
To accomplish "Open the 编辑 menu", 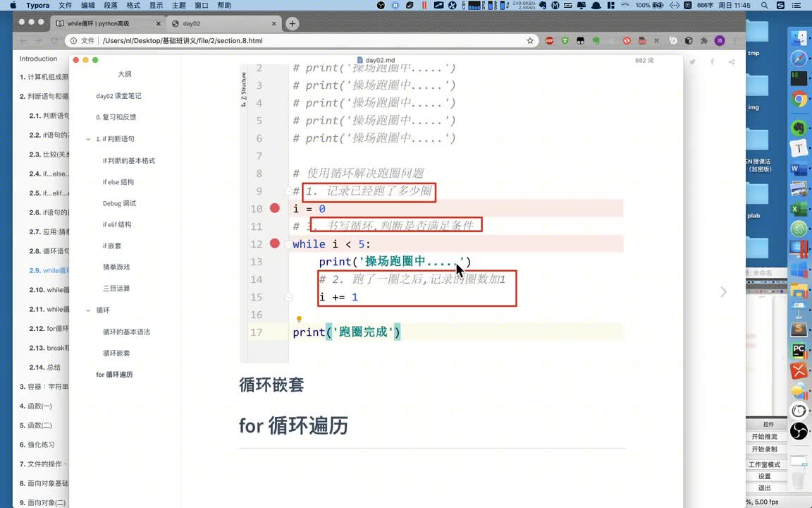I will coord(88,5).
